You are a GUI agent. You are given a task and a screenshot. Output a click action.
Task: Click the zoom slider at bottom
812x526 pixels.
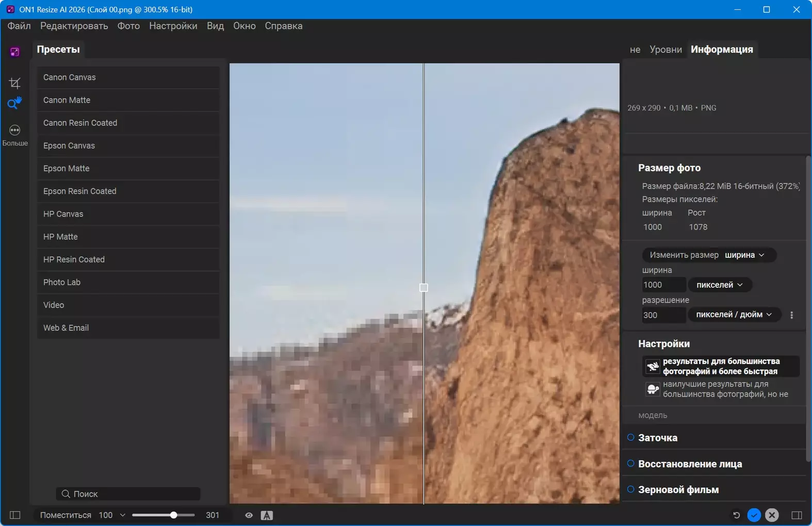(164, 515)
